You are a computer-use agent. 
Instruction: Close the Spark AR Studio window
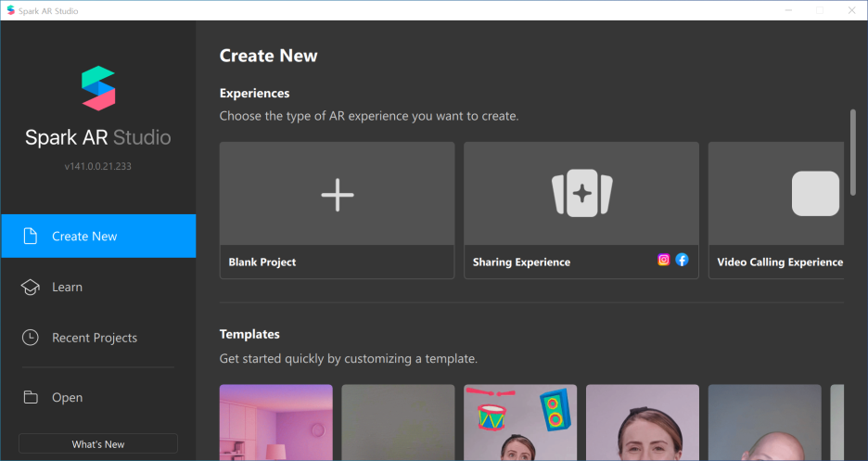tap(851, 10)
